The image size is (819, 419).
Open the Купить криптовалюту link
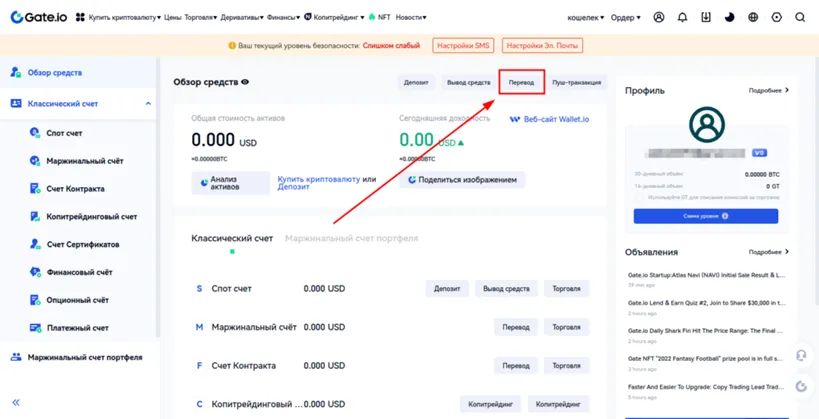click(318, 179)
